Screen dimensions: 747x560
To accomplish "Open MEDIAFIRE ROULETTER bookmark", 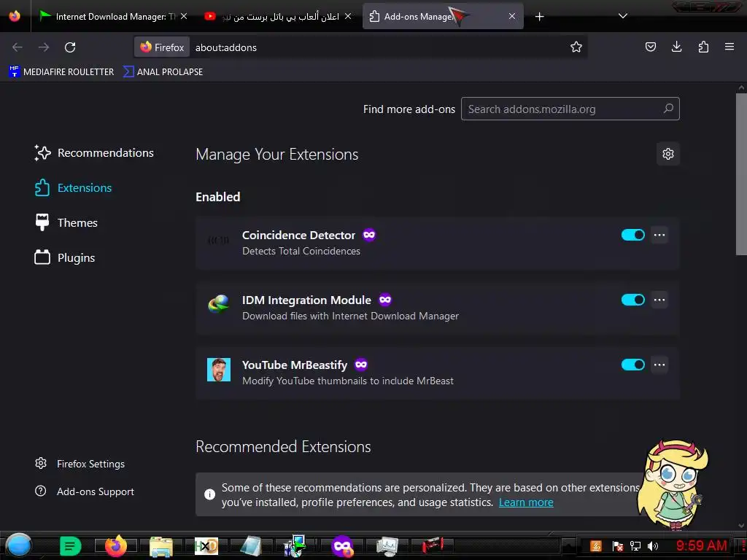I will (x=61, y=71).
